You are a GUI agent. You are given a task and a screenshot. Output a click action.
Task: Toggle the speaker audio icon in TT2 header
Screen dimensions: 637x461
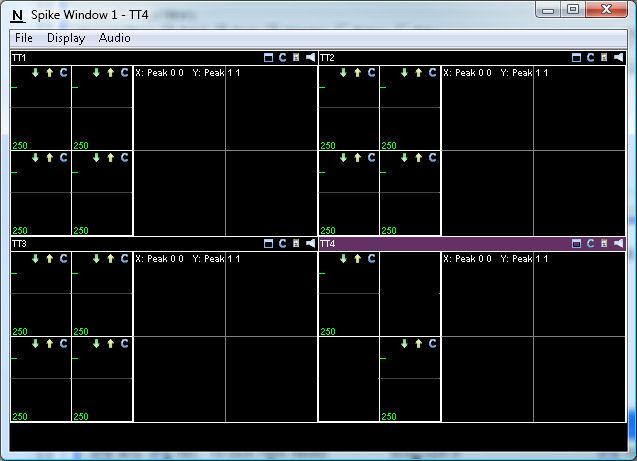click(618, 58)
